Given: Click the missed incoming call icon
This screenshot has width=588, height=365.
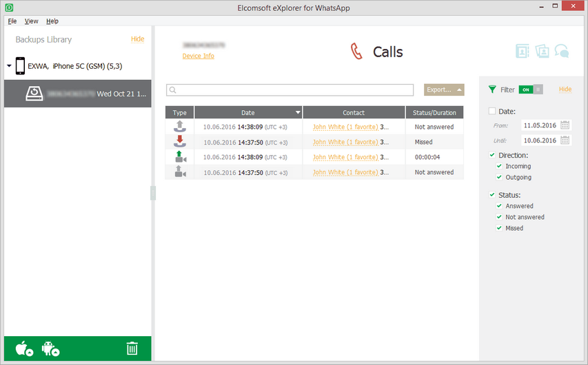Looking at the screenshot, I should pyautogui.click(x=180, y=141).
